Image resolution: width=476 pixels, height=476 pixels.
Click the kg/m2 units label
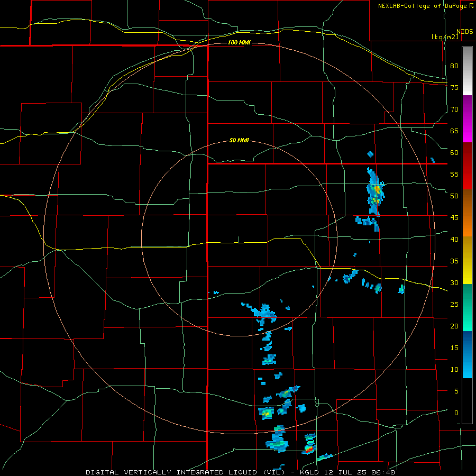(x=445, y=37)
